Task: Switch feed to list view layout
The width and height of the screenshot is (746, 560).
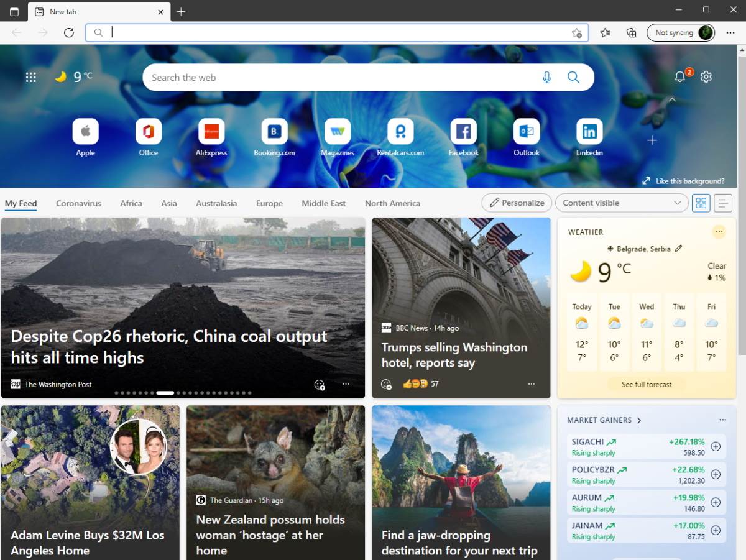Action: pyautogui.click(x=722, y=203)
